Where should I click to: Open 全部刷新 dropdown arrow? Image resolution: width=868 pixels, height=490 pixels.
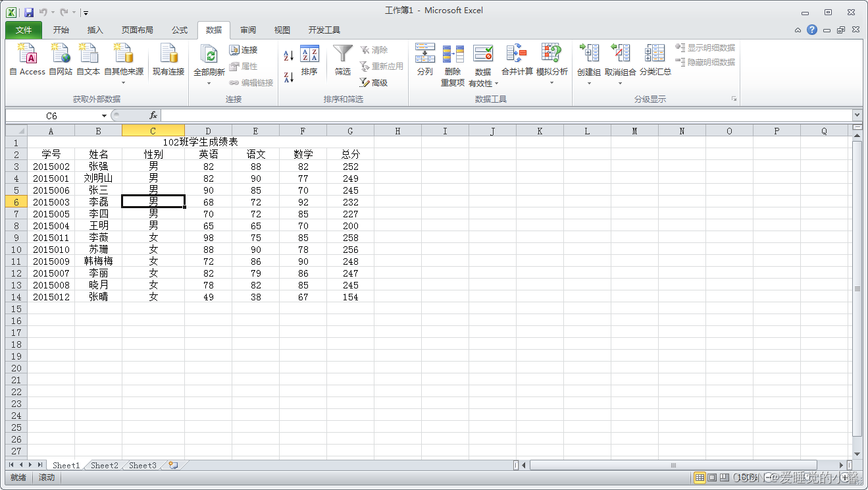click(209, 83)
